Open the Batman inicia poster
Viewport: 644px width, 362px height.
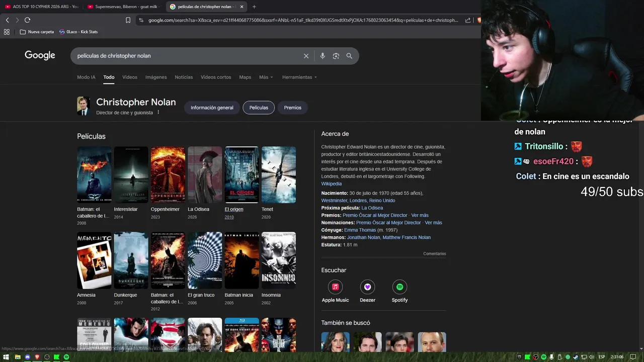242,260
